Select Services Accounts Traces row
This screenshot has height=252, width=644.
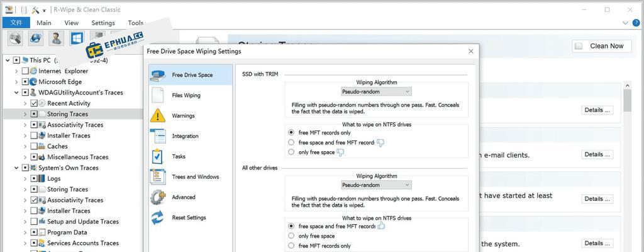pyautogui.click(x=73, y=243)
